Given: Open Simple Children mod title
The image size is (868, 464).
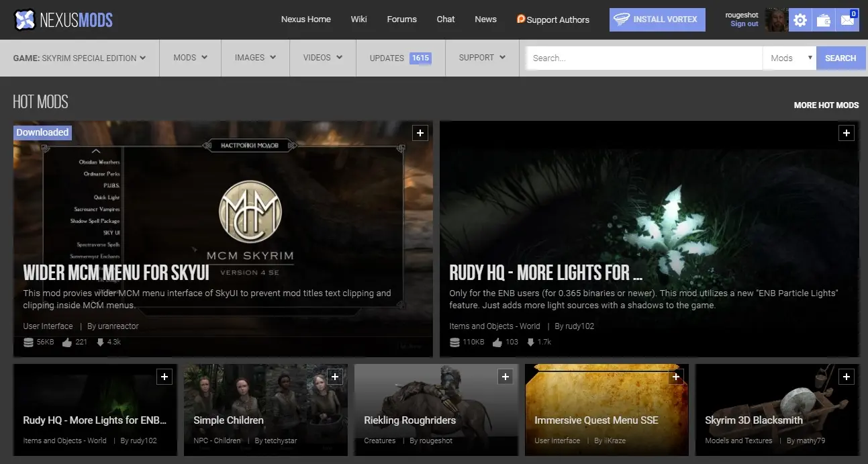Looking at the screenshot, I should (x=228, y=420).
